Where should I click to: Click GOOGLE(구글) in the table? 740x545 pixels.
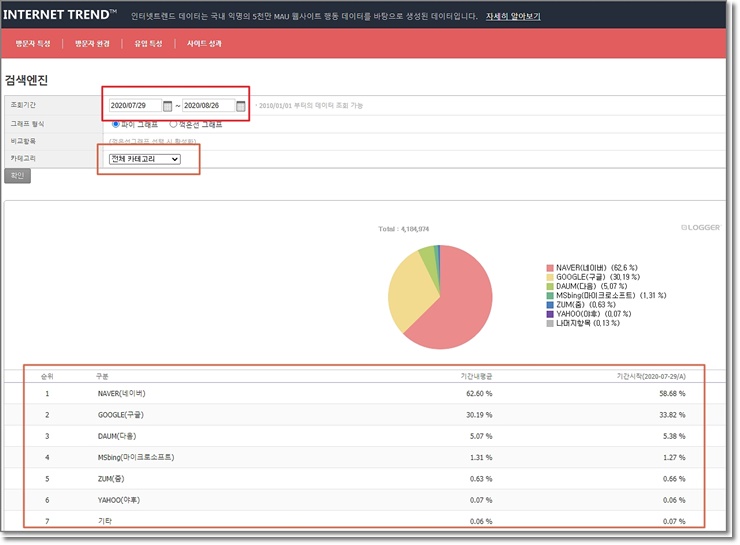click(x=120, y=415)
